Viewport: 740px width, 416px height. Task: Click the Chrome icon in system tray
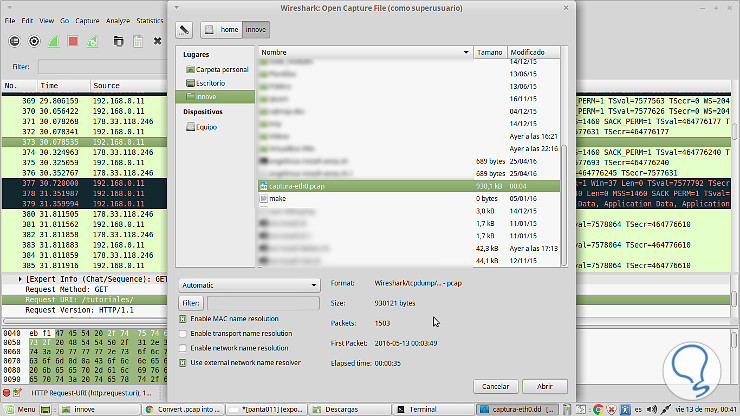598,409
